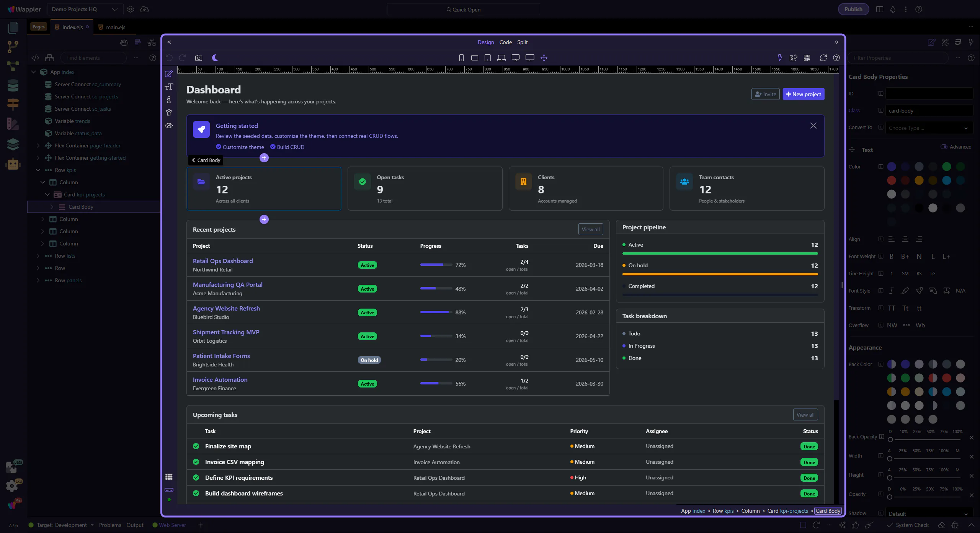Open the Convert To type dropdown
The image size is (980, 533).
(x=929, y=128)
